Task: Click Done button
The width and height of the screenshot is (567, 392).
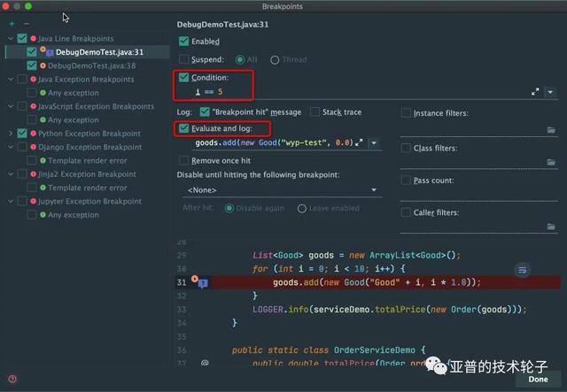Action: 538,379
